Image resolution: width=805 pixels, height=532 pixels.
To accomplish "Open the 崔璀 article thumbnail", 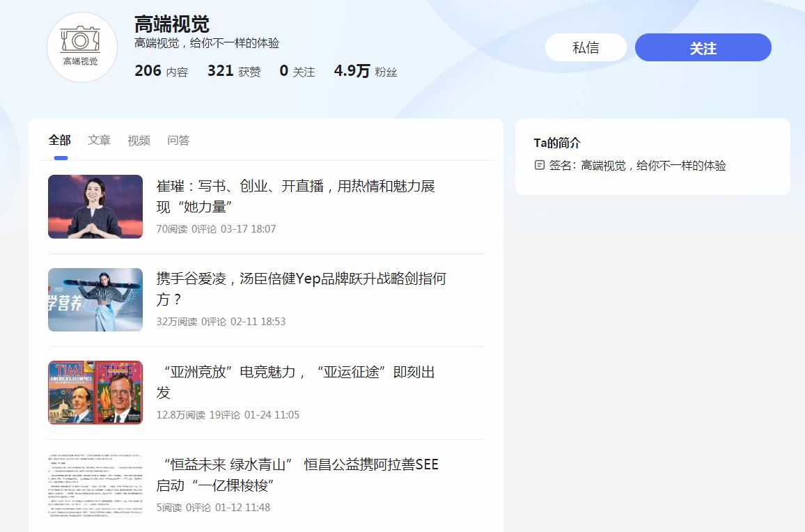I will (x=95, y=206).
